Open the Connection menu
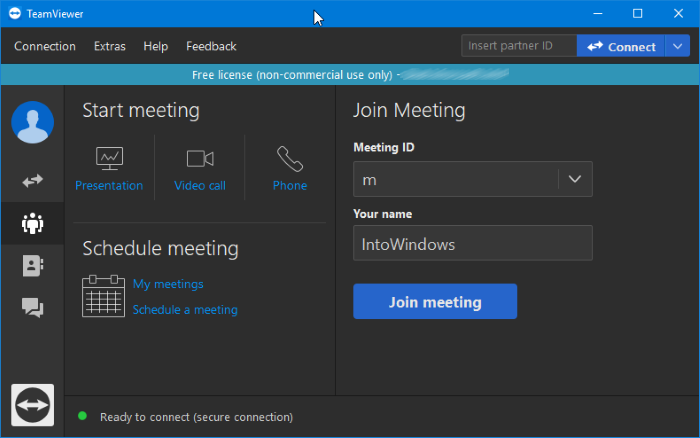The width and height of the screenshot is (700, 438). [45, 46]
